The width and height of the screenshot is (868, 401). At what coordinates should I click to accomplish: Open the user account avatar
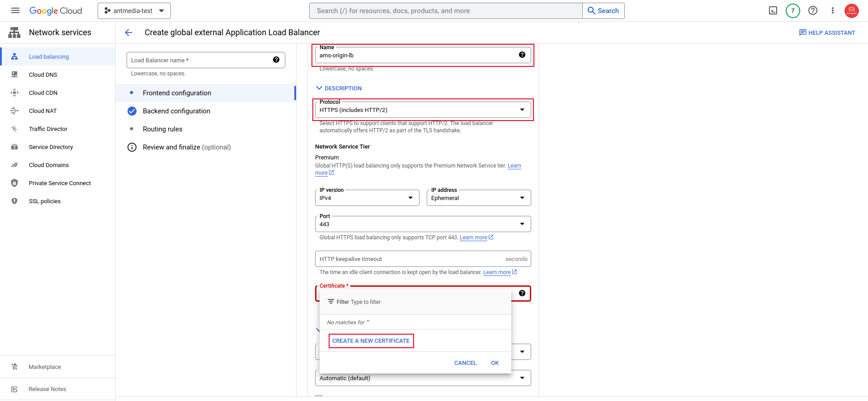click(x=851, y=10)
